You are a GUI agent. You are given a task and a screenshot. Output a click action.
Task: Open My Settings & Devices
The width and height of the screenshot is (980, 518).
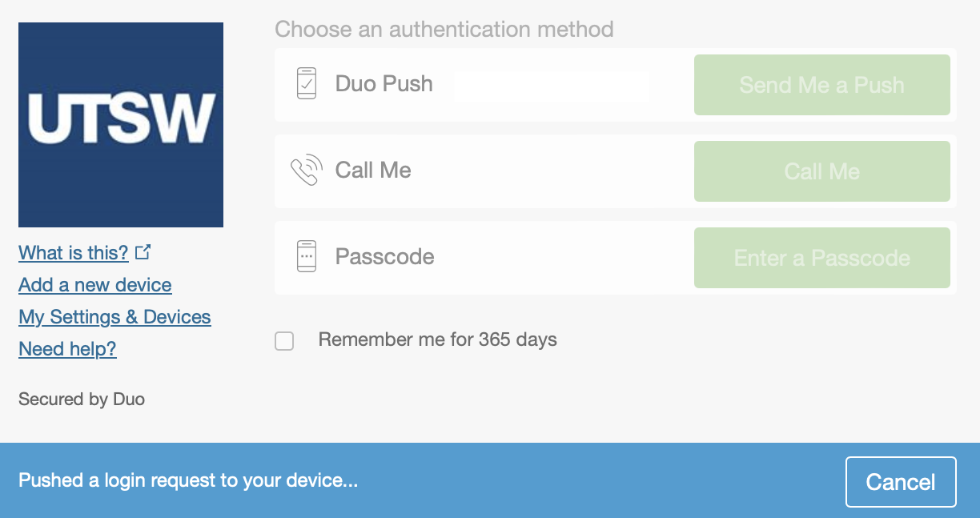click(114, 317)
